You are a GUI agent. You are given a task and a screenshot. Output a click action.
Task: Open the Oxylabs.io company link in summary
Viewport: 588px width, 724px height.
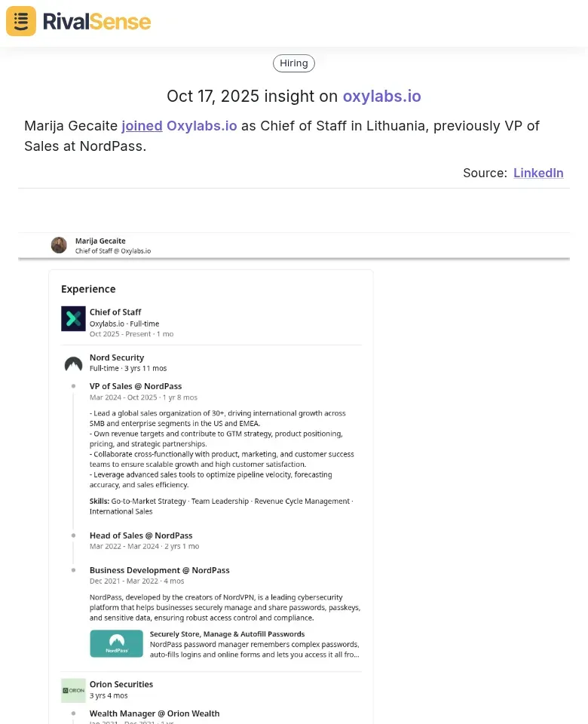(x=202, y=126)
